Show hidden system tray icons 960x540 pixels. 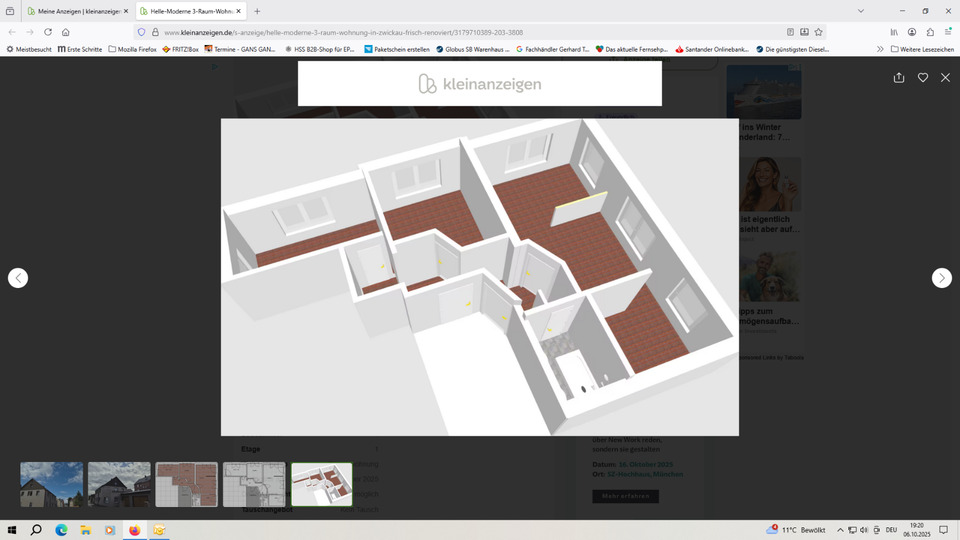(x=840, y=530)
